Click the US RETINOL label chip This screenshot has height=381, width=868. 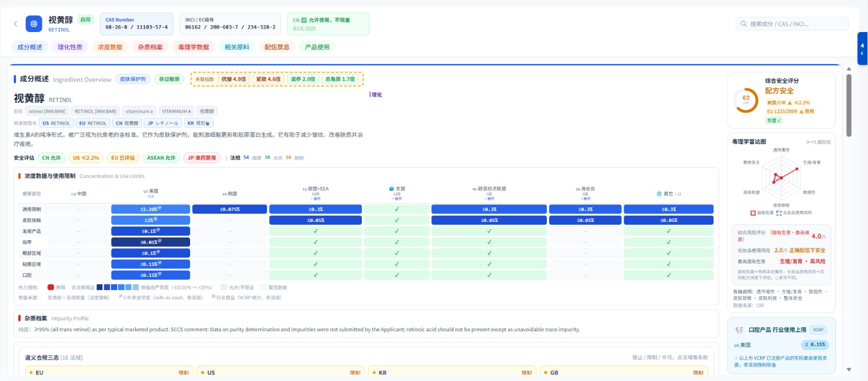pyautogui.click(x=57, y=123)
